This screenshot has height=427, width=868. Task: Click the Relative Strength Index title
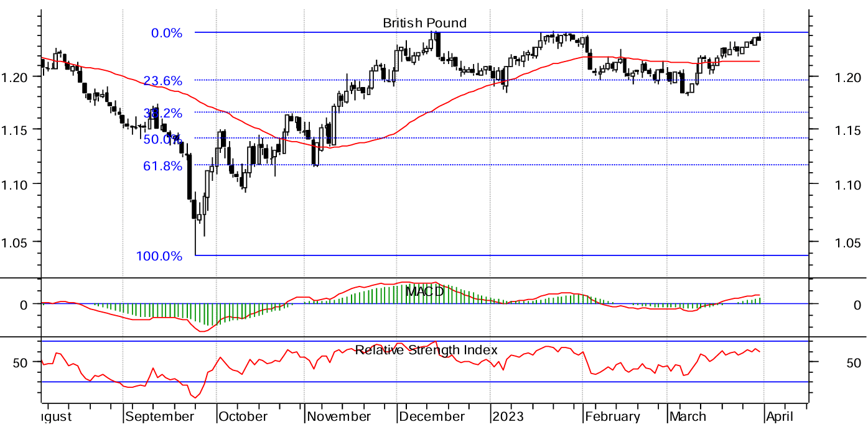click(426, 350)
